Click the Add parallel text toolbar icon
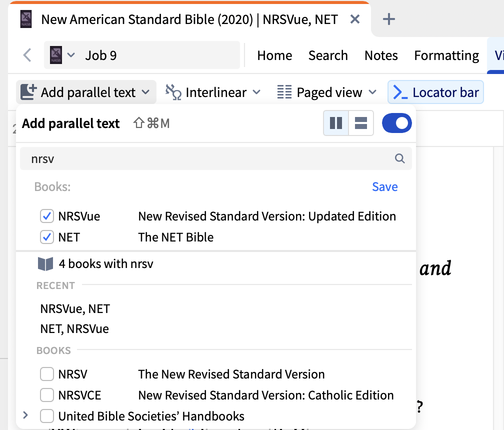 tap(28, 92)
